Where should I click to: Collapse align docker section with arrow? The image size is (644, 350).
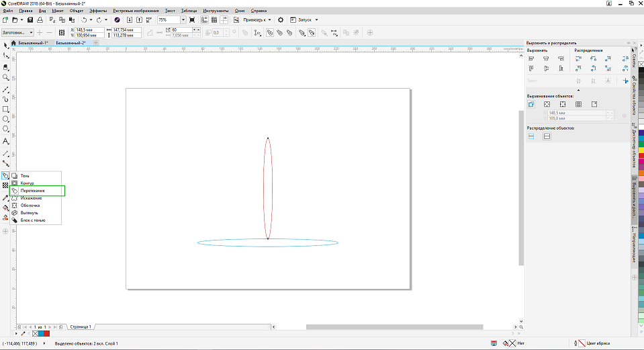coord(578,90)
